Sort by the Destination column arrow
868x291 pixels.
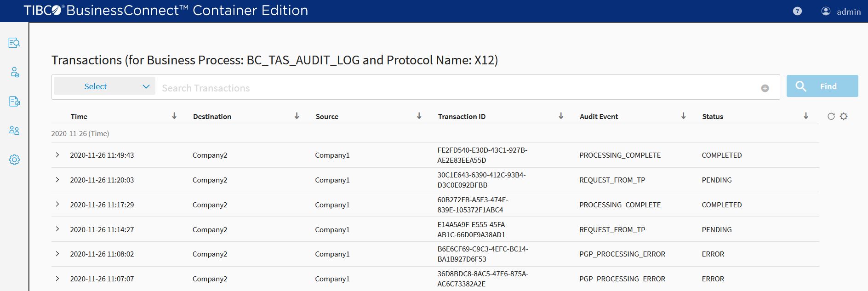pos(297,116)
